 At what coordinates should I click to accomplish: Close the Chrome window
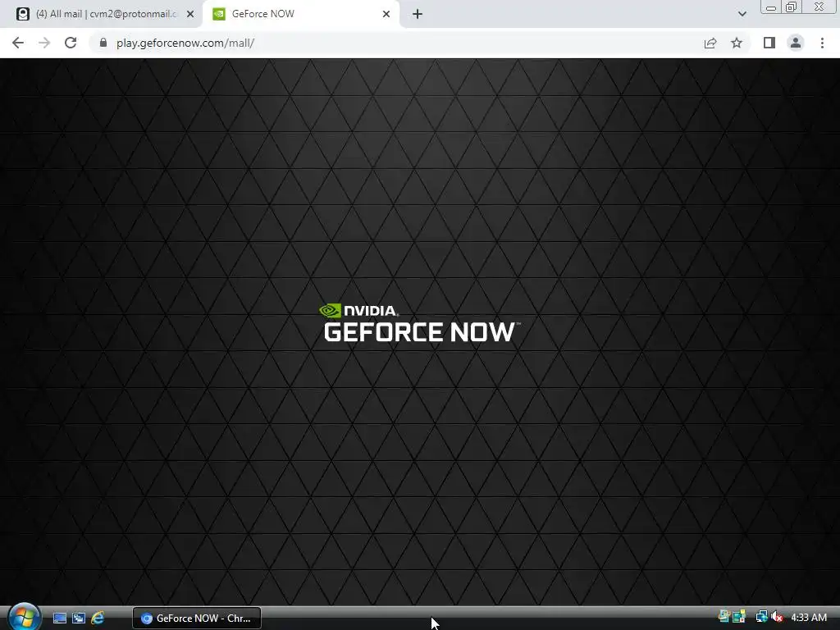tap(819, 7)
